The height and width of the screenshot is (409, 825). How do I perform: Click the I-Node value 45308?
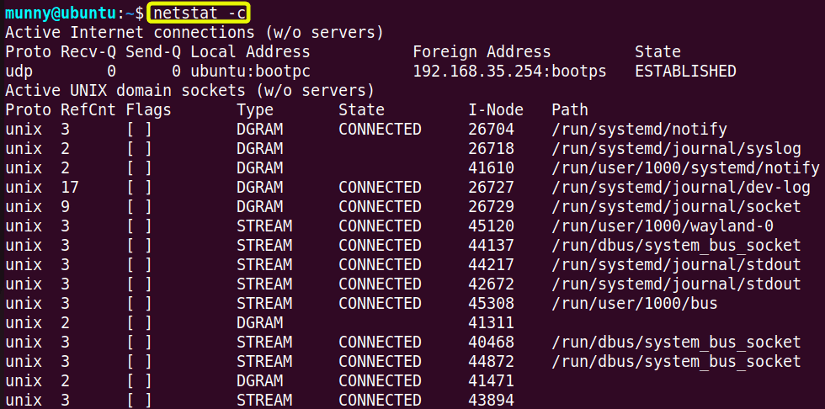coord(491,304)
